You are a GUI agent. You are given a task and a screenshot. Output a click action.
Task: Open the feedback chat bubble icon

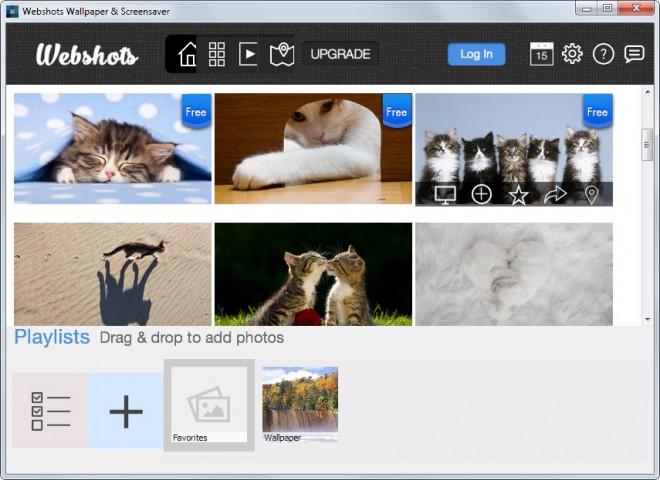pyautogui.click(x=634, y=54)
